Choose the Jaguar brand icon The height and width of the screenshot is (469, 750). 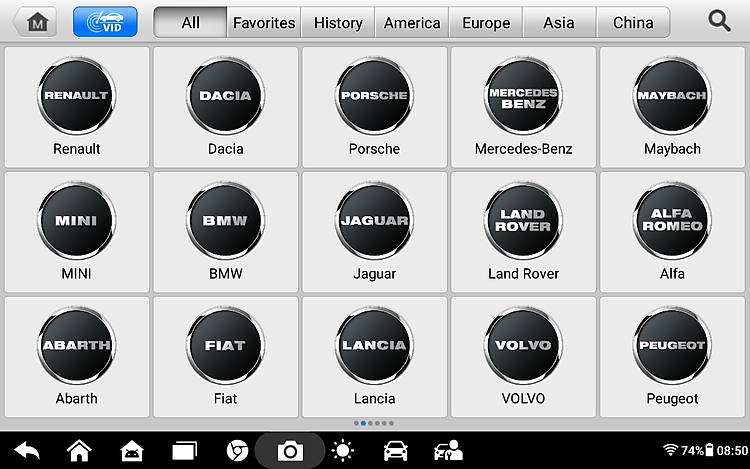point(375,221)
